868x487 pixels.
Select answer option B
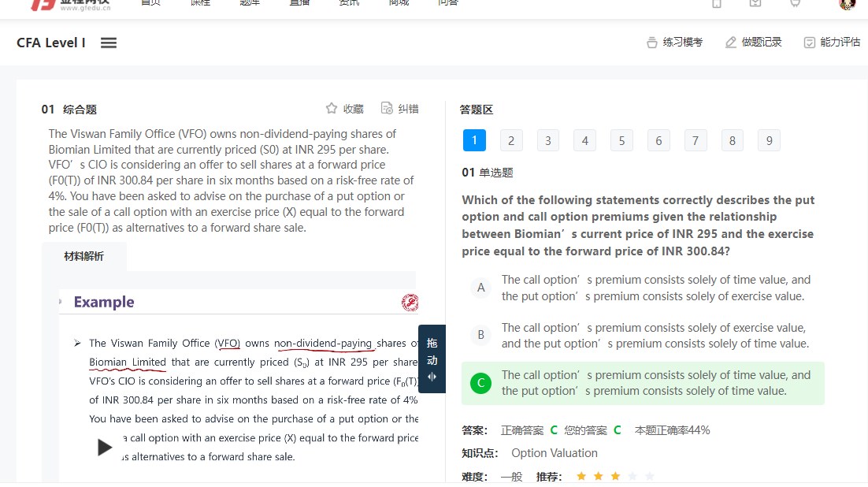[x=643, y=335]
